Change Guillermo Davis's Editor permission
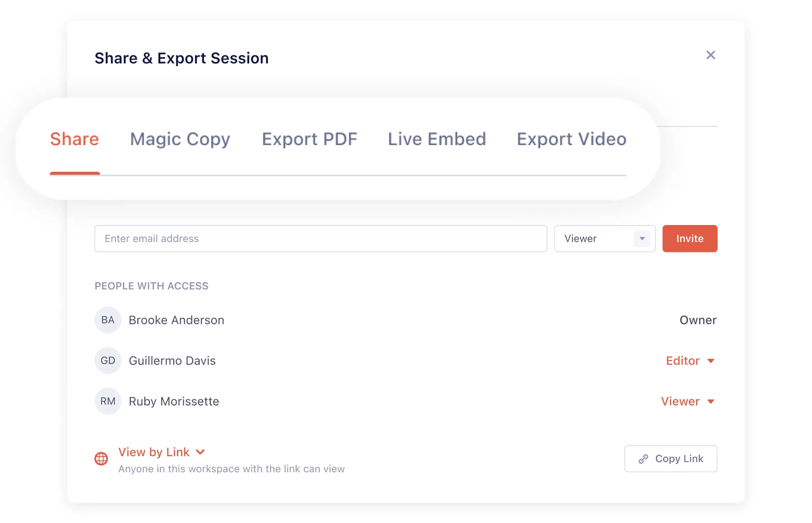812x523 pixels. pyautogui.click(x=690, y=361)
